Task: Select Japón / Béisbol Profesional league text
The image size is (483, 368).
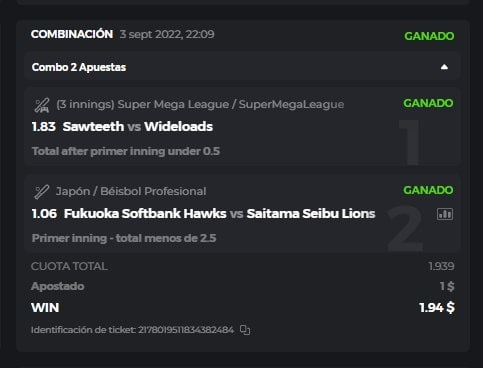Action: click(x=131, y=191)
